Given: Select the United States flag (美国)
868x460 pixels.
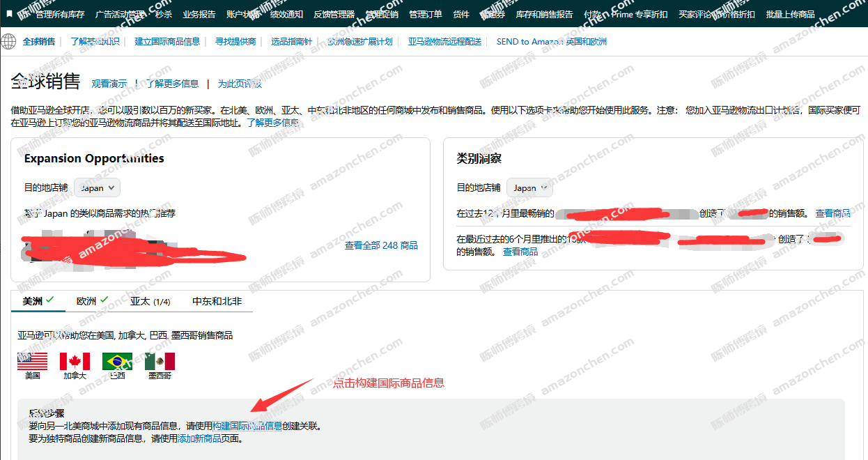Looking at the screenshot, I should (33, 361).
